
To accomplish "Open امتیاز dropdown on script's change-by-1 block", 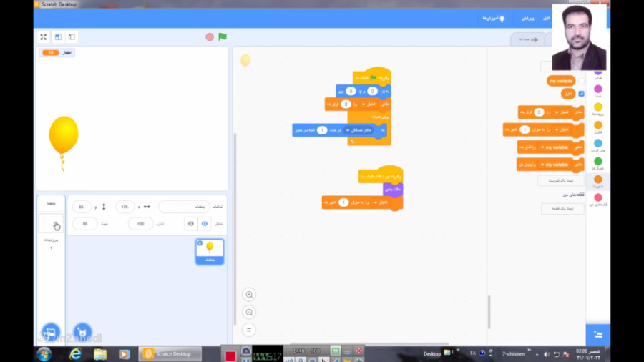I will 380,202.
